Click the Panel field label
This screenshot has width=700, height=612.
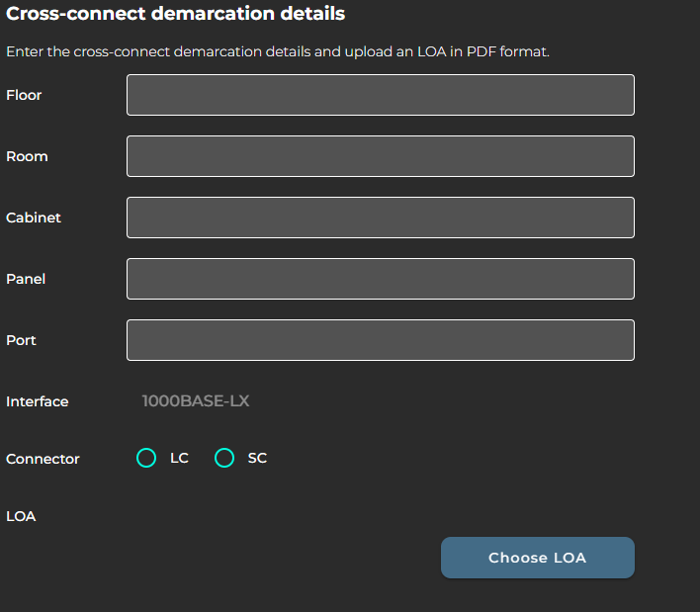click(x=26, y=279)
